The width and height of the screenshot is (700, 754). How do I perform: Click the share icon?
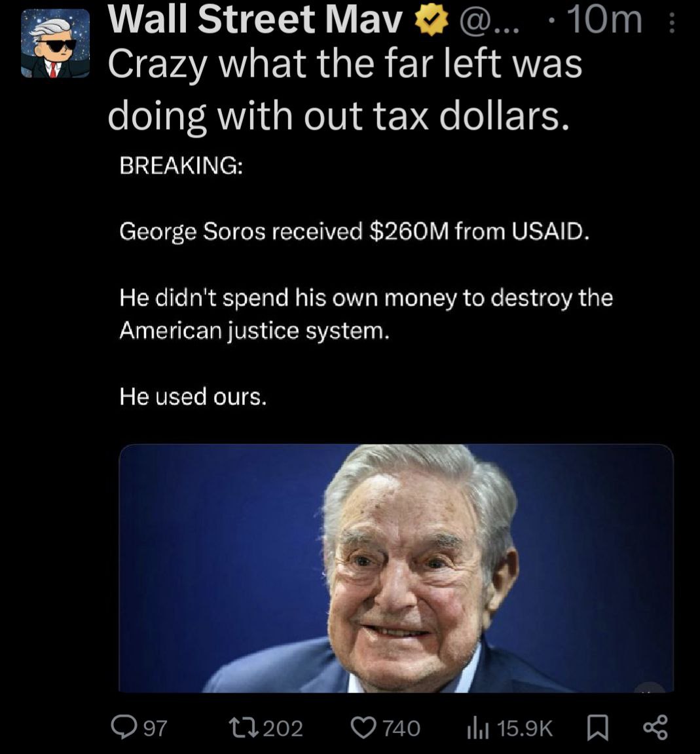[655, 727]
